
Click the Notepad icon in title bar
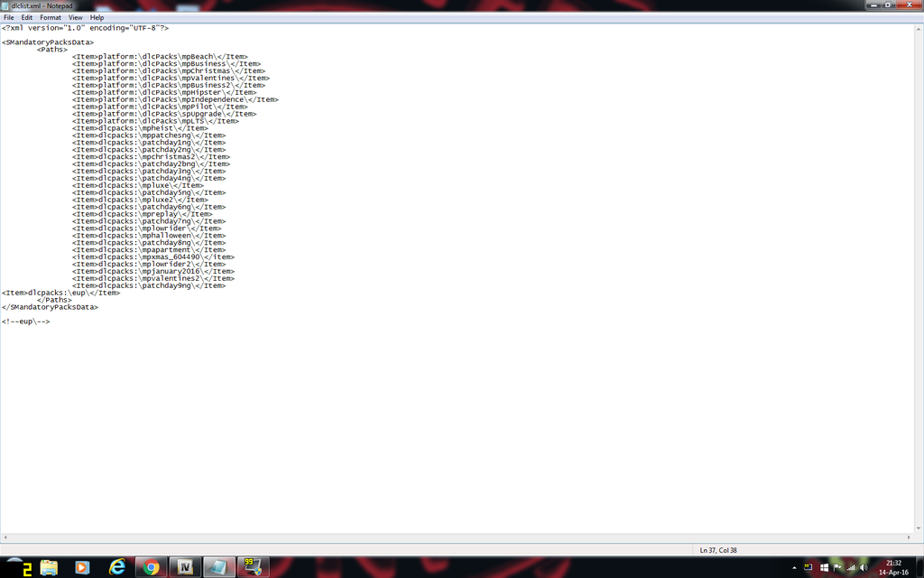pos(5,5)
